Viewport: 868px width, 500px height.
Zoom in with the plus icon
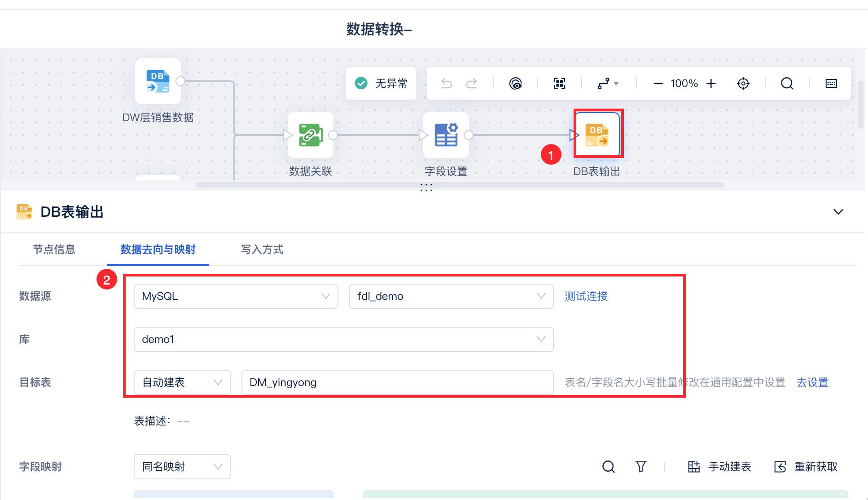pos(711,83)
